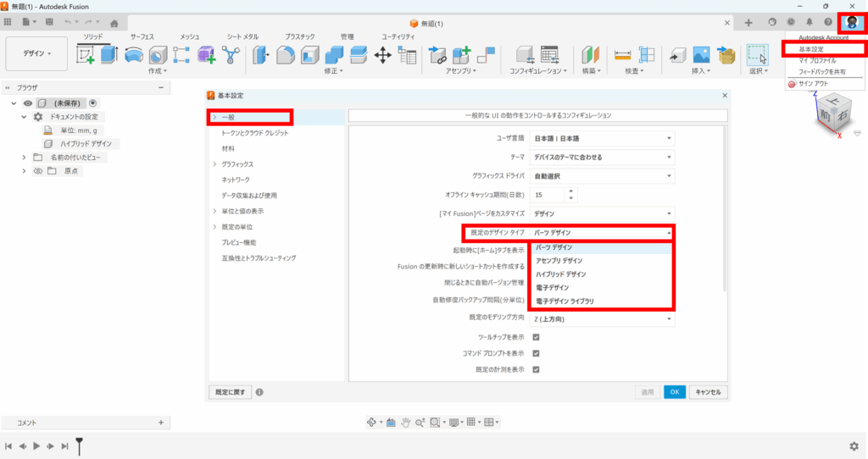Toggle the コマンド プロンプトを表示 checkbox
The height and width of the screenshot is (459, 868).
coord(536,353)
